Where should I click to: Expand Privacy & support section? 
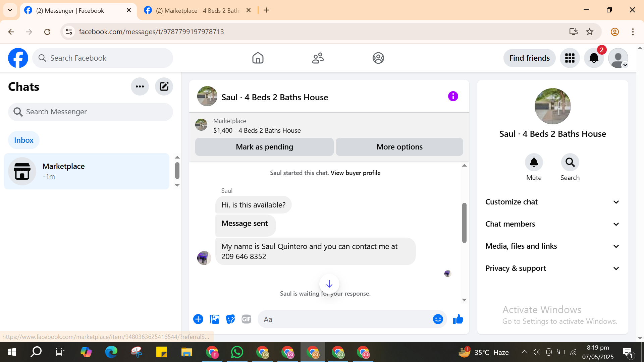552,268
